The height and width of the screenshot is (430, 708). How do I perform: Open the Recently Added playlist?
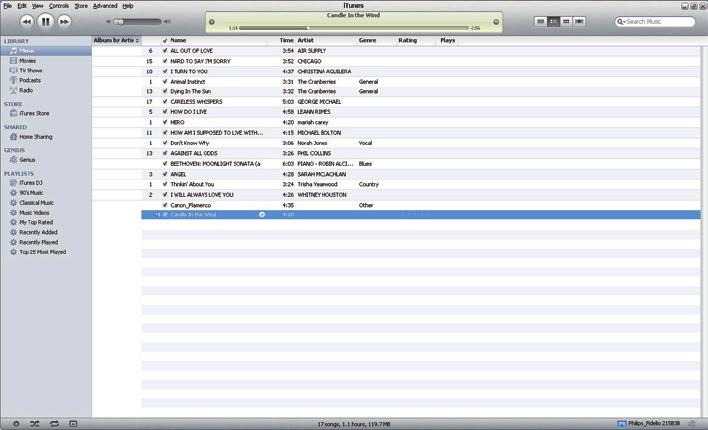38,232
